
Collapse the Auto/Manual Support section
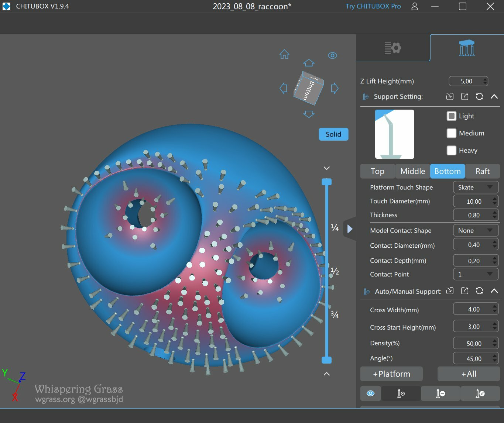click(494, 291)
